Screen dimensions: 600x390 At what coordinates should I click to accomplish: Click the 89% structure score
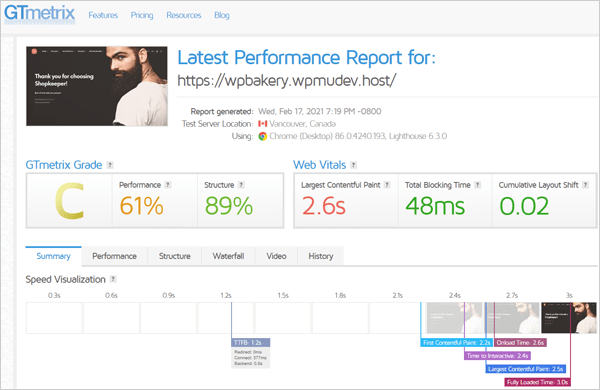[x=228, y=206]
